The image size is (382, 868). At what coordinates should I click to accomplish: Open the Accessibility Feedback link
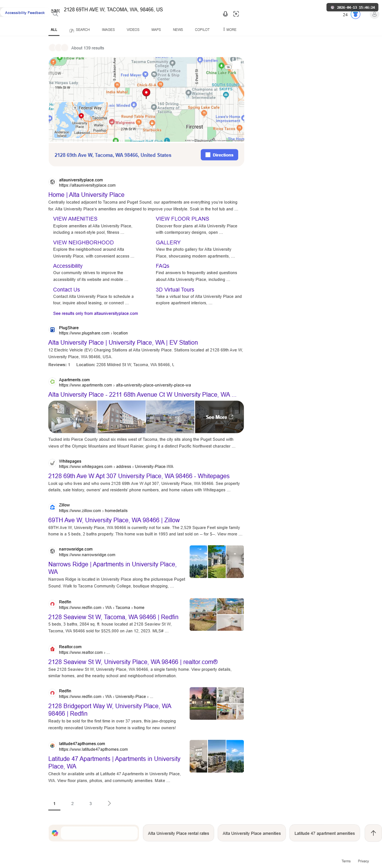pyautogui.click(x=25, y=13)
